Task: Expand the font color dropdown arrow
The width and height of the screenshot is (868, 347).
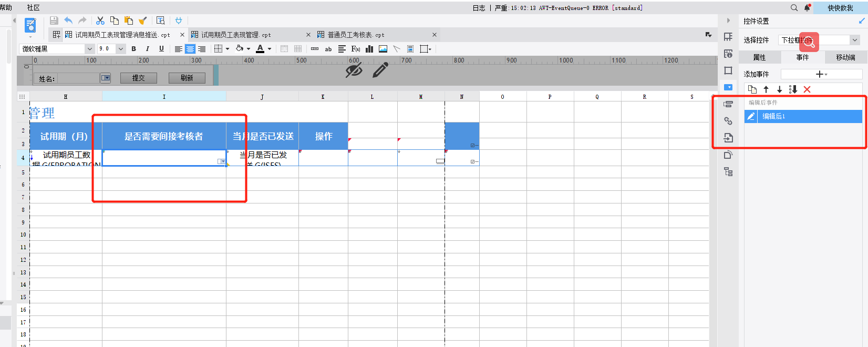Action: (270, 49)
